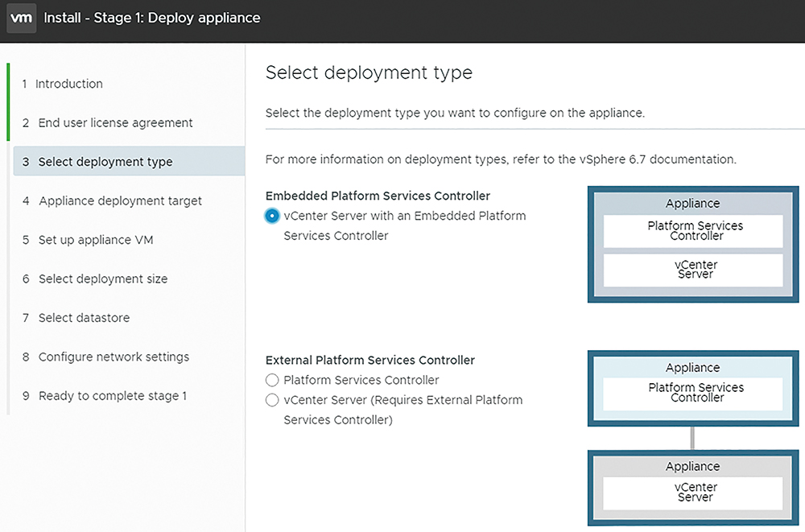
Task: Click the external vCenter Server appliance diagram
Action: coord(693,488)
